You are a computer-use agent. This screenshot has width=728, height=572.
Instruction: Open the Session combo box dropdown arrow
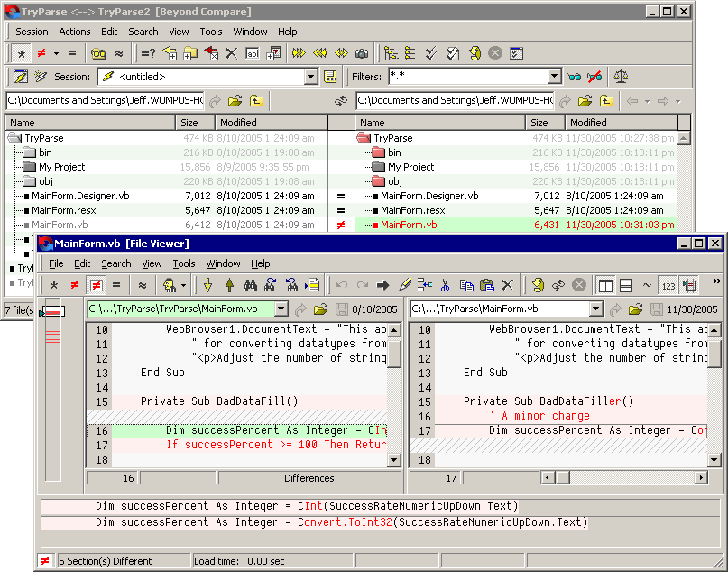click(x=311, y=77)
